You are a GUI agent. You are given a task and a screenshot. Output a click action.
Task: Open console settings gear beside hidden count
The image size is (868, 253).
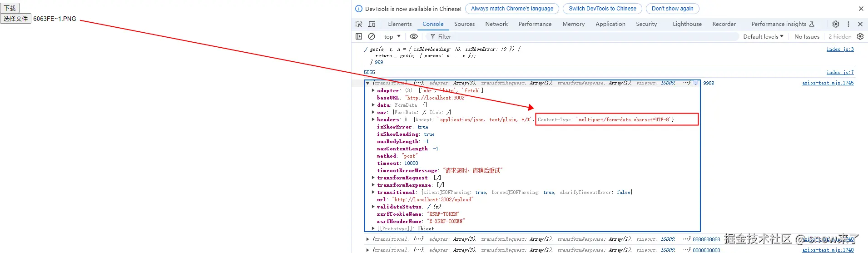pyautogui.click(x=860, y=36)
